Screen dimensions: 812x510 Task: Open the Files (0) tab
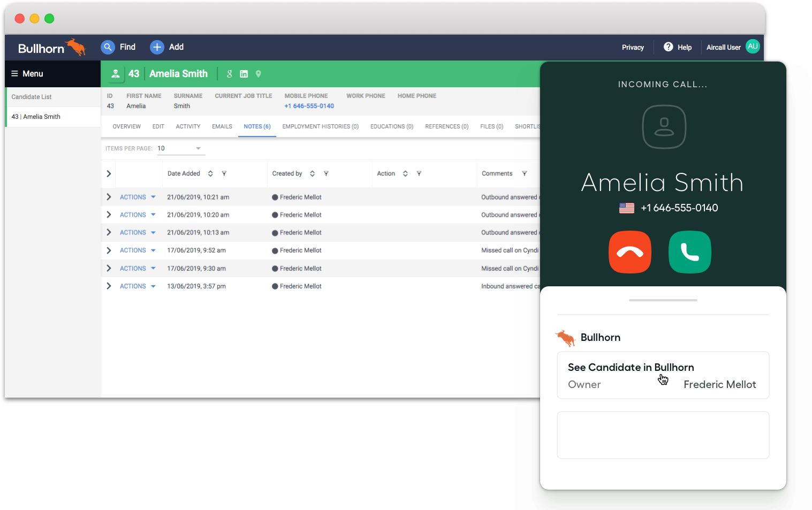[x=491, y=126]
